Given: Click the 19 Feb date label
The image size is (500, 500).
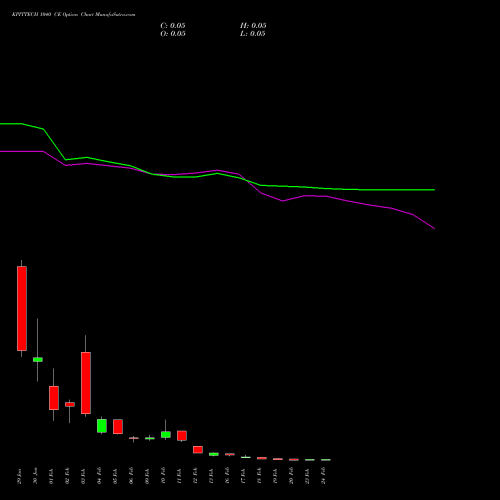Looking at the screenshot, I should point(276,476).
